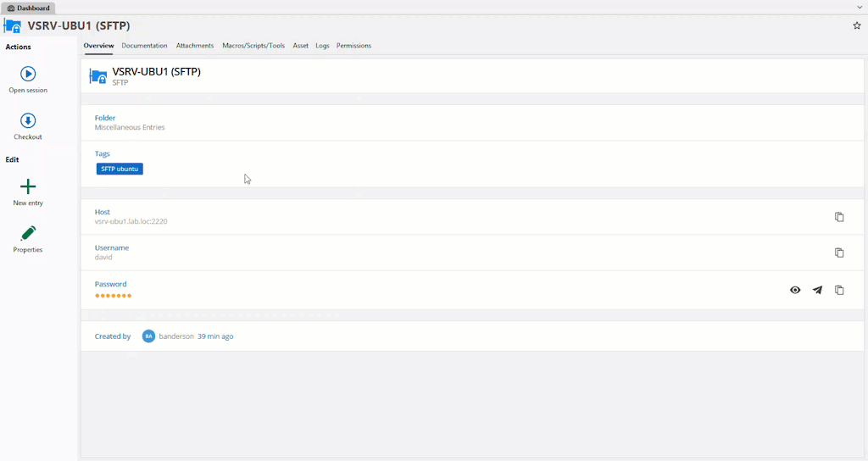The width and height of the screenshot is (868, 461).
Task: Click the send password paper-plane icon
Action: [x=817, y=290]
